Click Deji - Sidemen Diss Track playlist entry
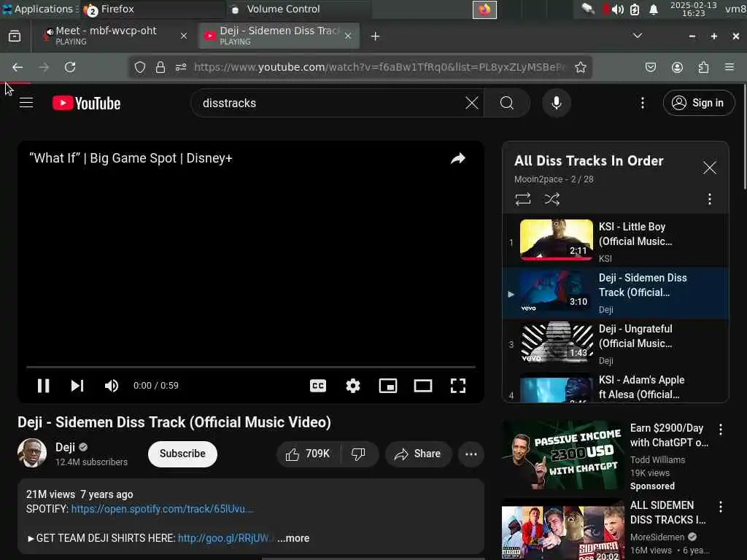Viewport: 747px width, 560px height. pos(616,292)
